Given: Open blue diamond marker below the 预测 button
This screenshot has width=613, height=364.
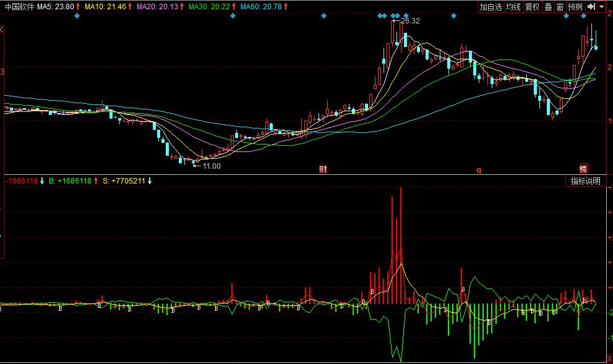Looking at the screenshot, I should 566,16.
